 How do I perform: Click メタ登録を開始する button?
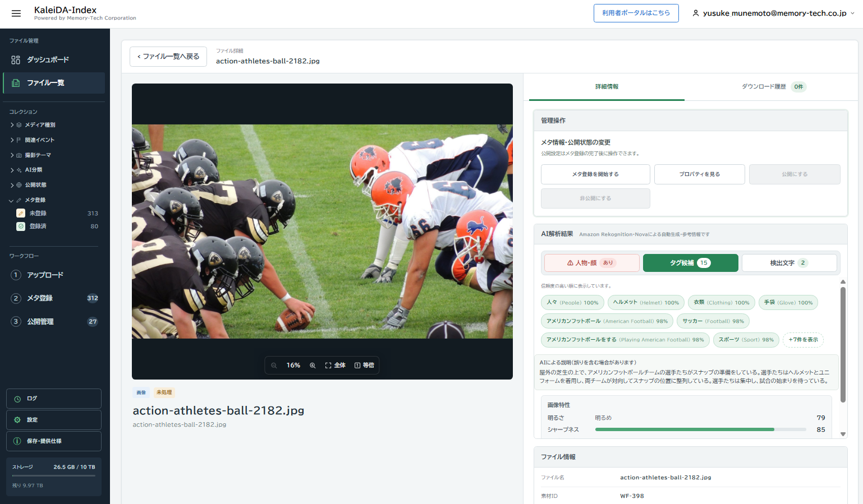tap(595, 174)
